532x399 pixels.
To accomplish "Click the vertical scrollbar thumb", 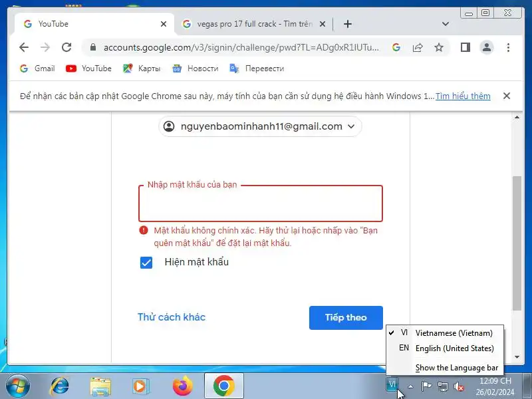I will pyautogui.click(x=517, y=243).
